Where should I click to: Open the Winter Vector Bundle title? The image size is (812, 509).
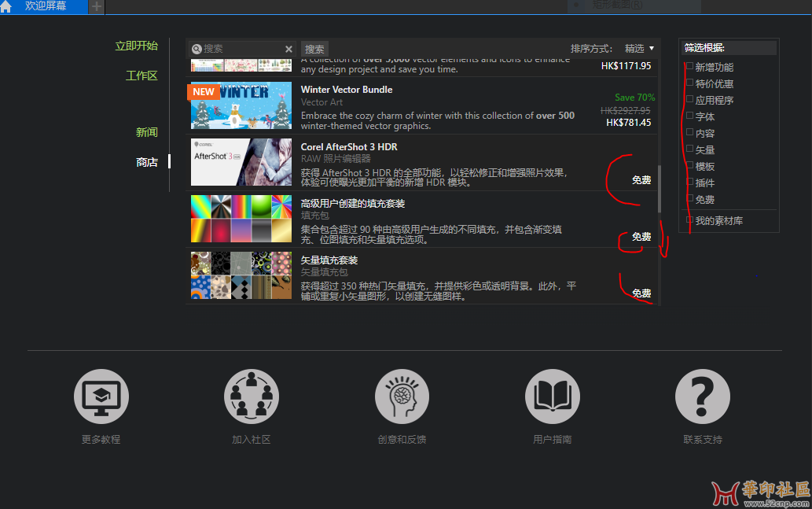(347, 90)
